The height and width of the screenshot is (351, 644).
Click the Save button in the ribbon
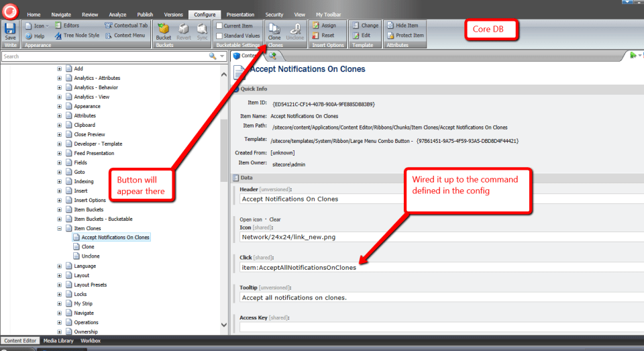[x=10, y=32]
